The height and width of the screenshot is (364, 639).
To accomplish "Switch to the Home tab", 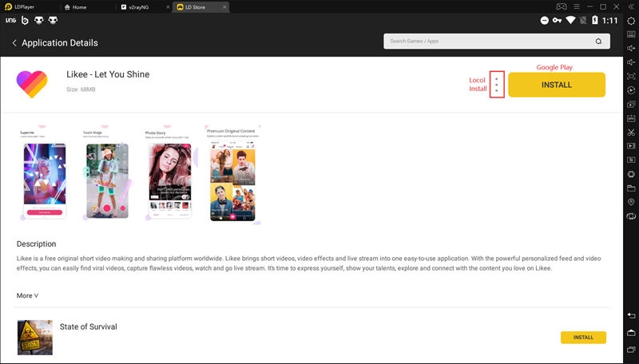I will click(76, 7).
